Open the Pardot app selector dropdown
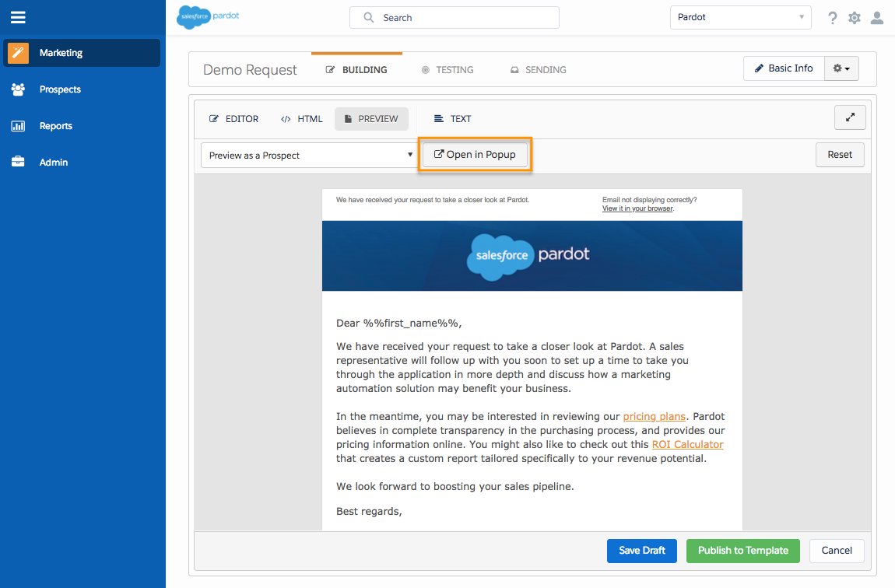This screenshot has width=895, height=588. [x=739, y=16]
